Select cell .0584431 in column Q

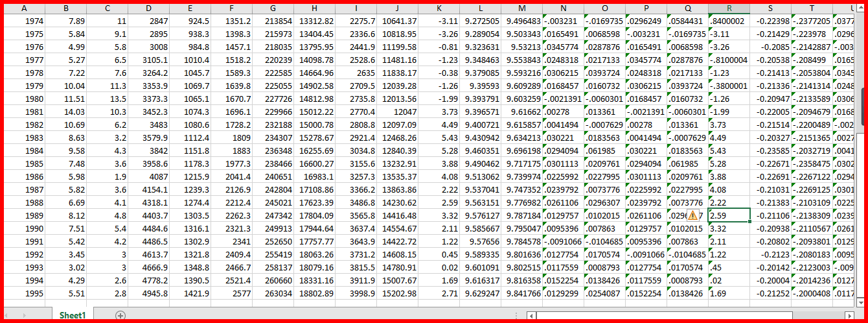pos(687,21)
